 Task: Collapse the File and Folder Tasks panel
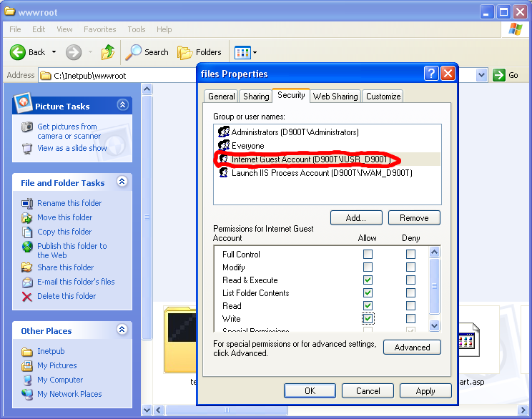122,182
